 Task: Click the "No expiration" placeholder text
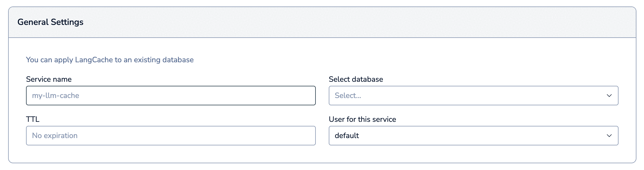[x=55, y=136]
